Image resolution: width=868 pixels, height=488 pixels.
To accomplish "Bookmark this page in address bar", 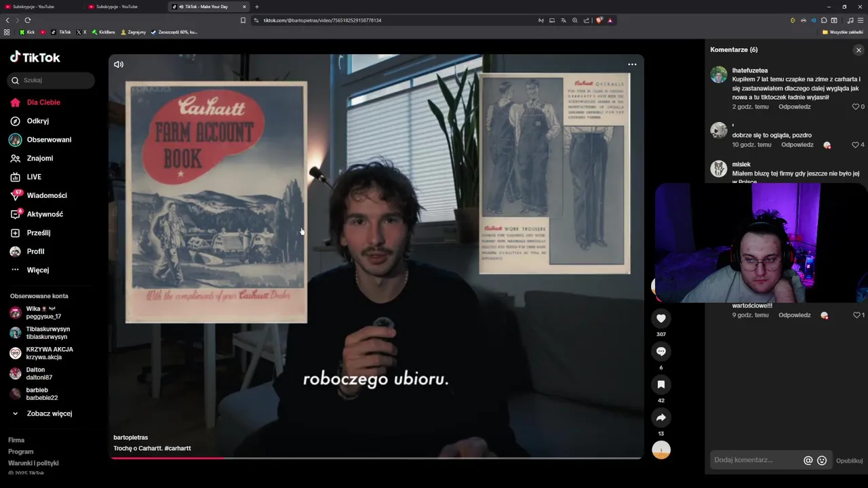I will [x=243, y=20].
